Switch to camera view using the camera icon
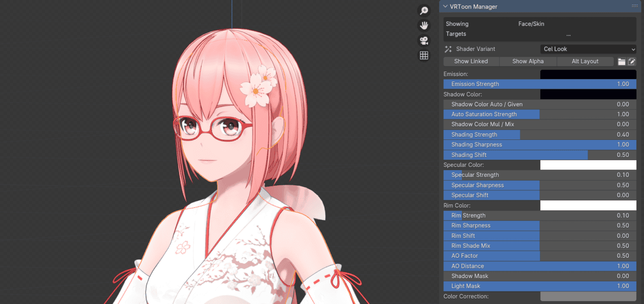 (424, 40)
